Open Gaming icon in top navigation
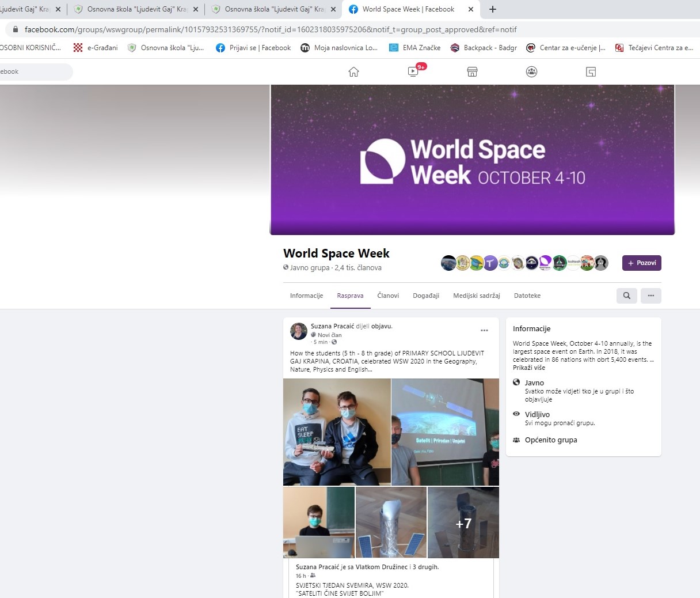This screenshot has height=598, width=700. [x=591, y=71]
